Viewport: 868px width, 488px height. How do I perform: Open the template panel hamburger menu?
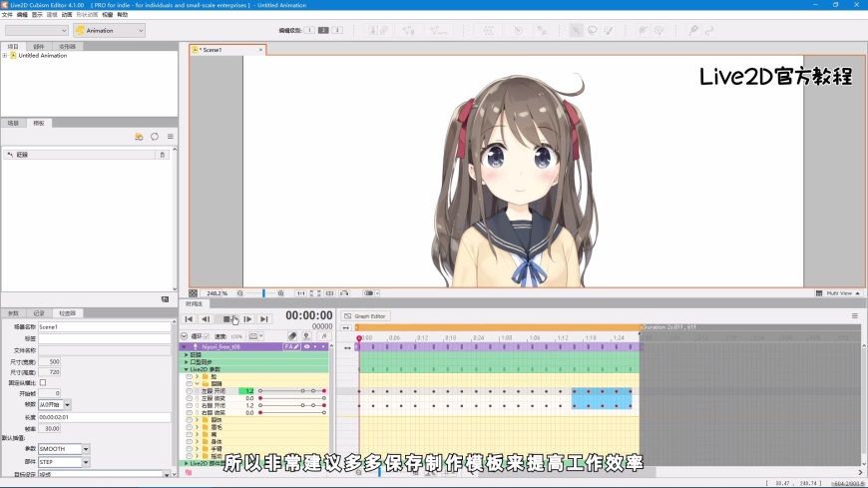tap(171, 137)
